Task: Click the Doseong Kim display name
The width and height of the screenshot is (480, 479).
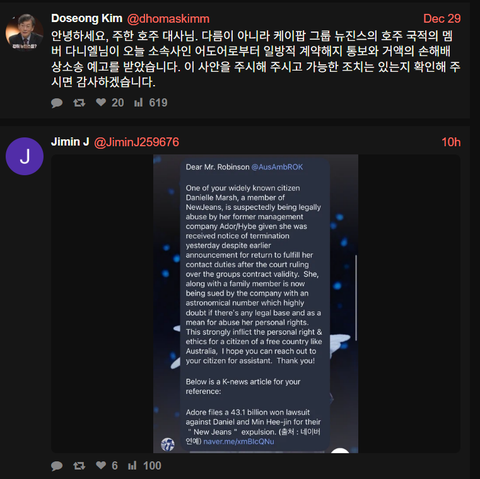Action: [x=87, y=18]
